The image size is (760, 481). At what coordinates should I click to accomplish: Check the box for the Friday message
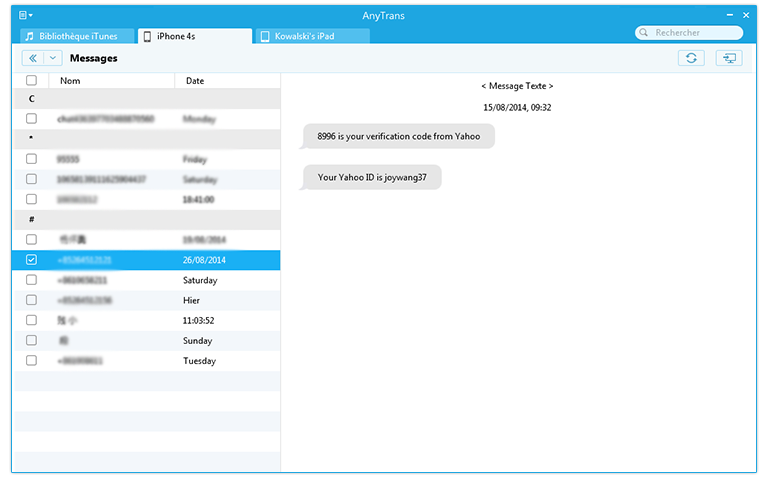pyautogui.click(x=32, y=159)
